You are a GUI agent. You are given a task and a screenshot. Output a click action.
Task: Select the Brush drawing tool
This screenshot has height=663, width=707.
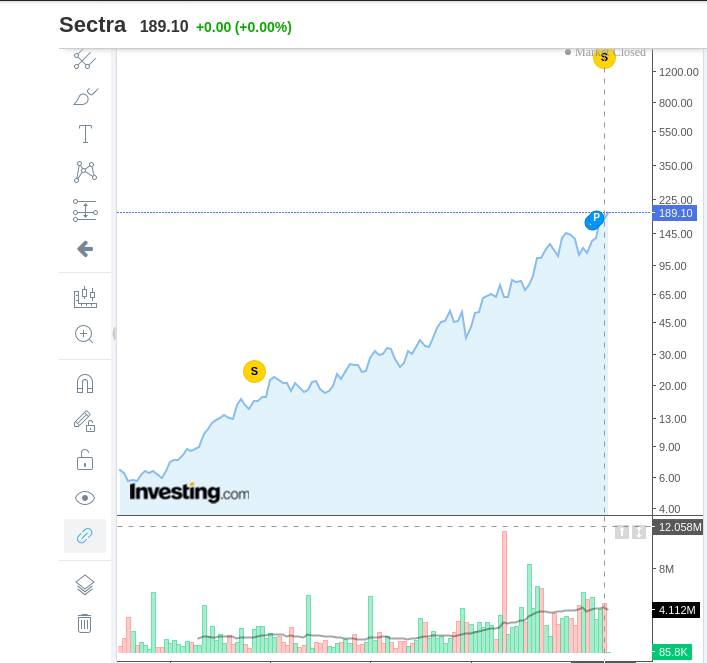[x=85, y=97]
